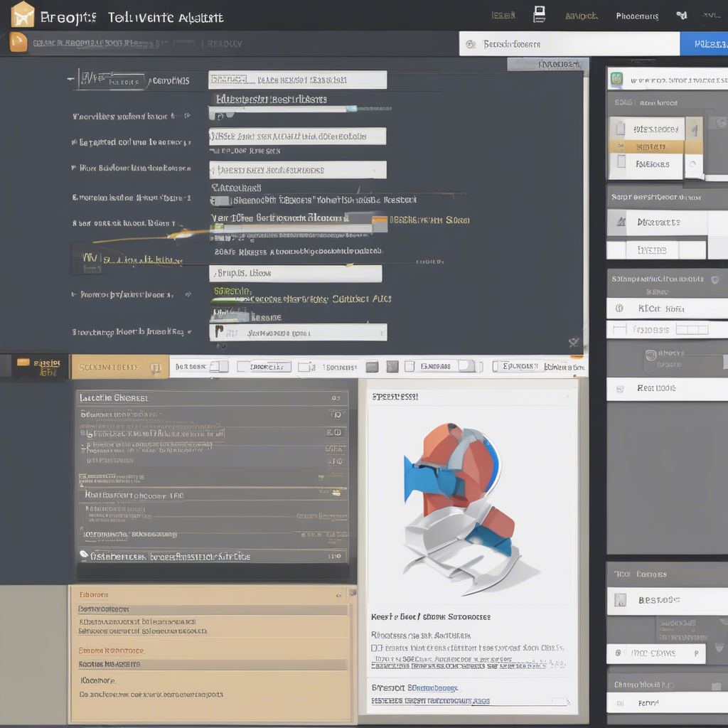The image size is (728, 728).
Task: Click the bird icon near the top-right corner
Action: point(681,14)
